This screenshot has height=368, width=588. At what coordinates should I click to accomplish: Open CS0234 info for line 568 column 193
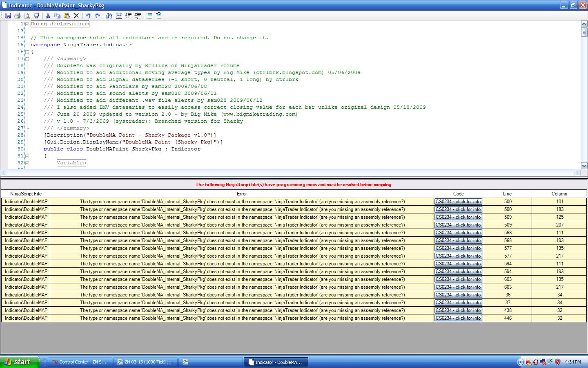tap(458, 240)
